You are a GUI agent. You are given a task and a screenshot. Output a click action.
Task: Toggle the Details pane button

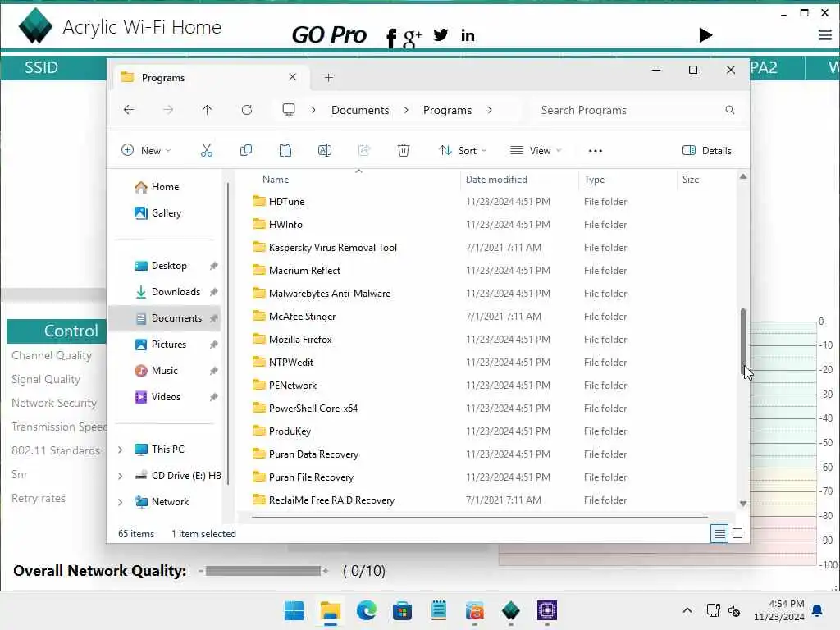[706, 151]
